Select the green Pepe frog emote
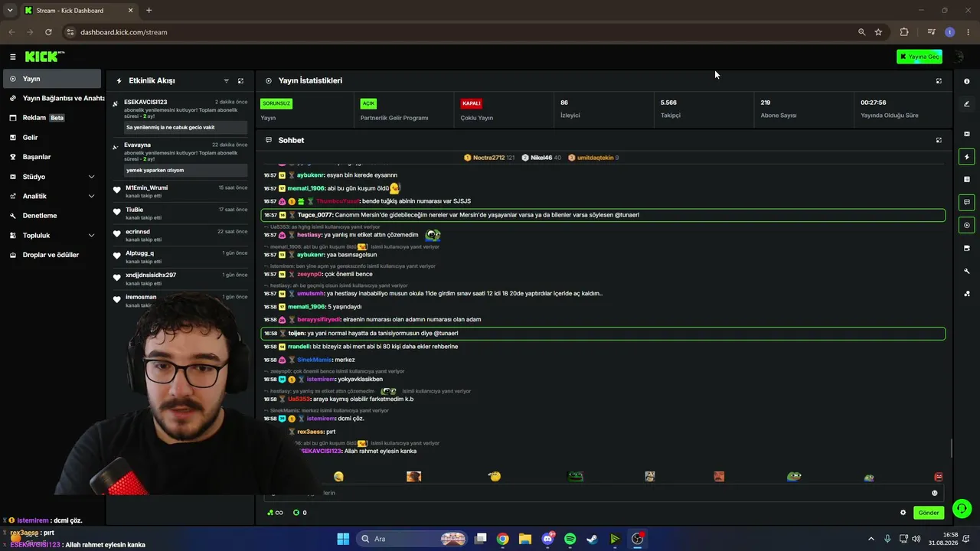This screenshot has width=980, height=551. (575, 477)
